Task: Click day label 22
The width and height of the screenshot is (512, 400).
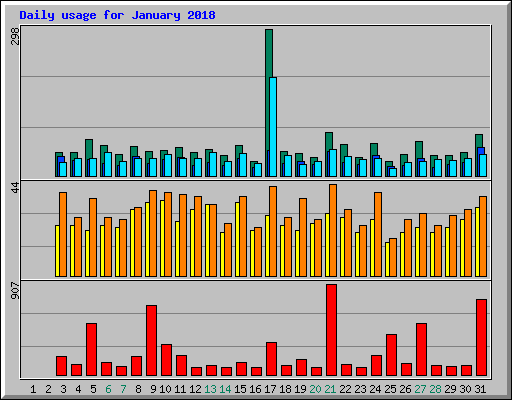Action: pyautogui.click(x=345, y=389)
